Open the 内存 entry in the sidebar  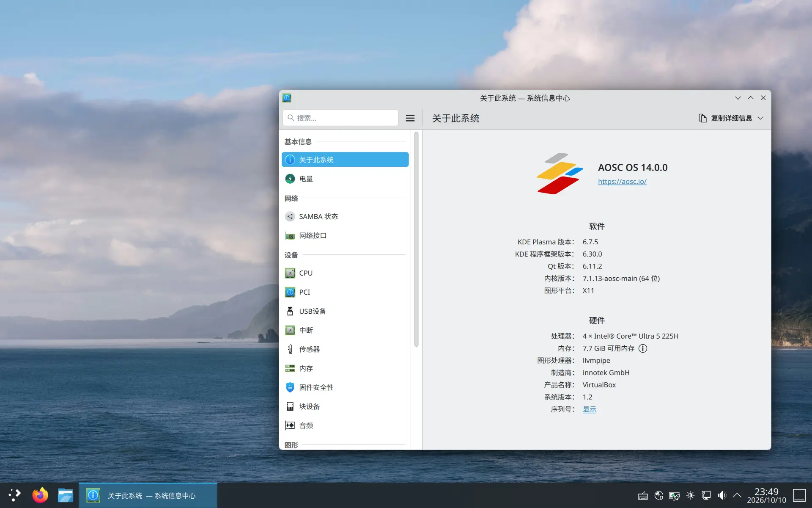click(345, 368)
